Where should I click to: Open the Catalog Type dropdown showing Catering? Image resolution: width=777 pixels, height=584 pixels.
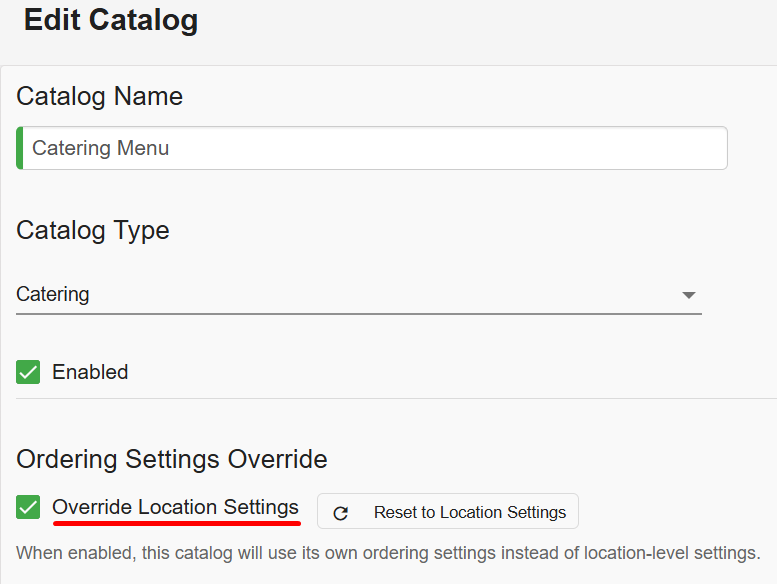click(359, 295)
